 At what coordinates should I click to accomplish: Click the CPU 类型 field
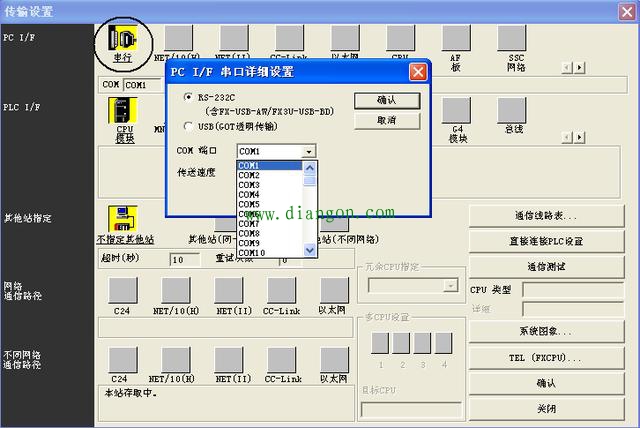pos(573,291)
